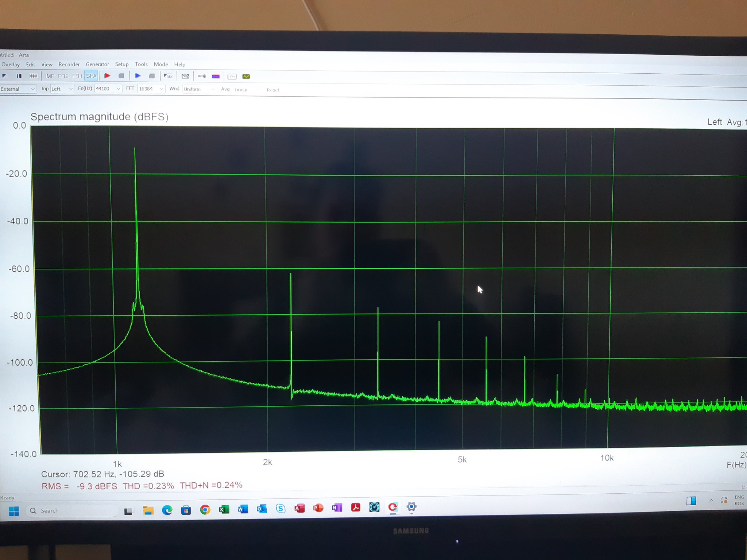Click the Reset averaging button
The width and height of the screenshot is (747, 560).
coord(273,90)
